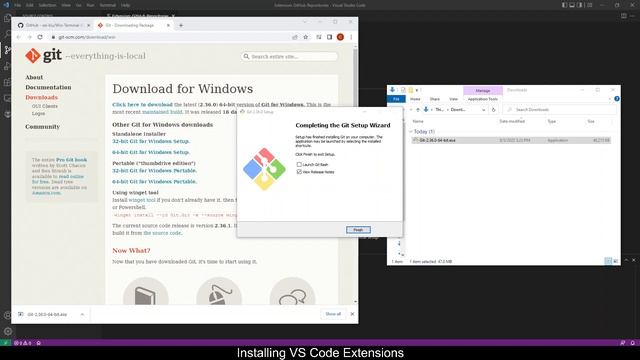Image resolution: width=640 pixels, height=360 pixels.
Task: Open the Chrome three-dot menu
Action: (351, 37)
